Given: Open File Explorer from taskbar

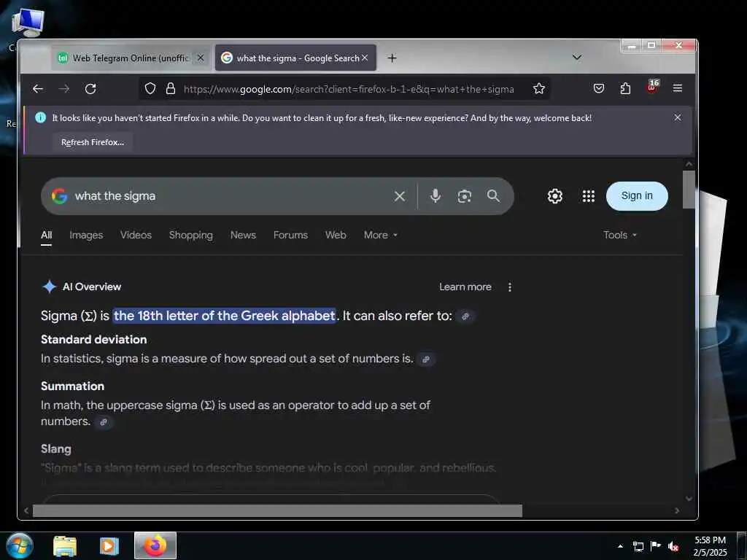Looking at the screenshot, I should (65, 546).
